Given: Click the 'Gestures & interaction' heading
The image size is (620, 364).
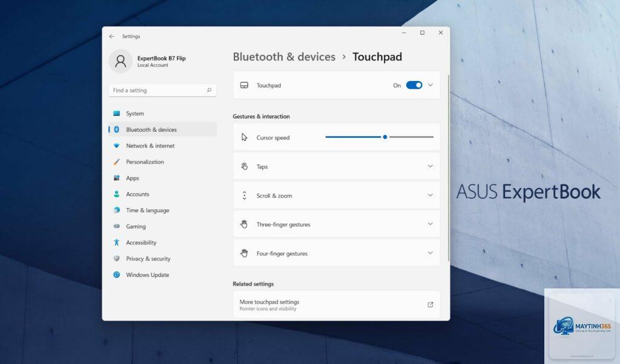Looking at the screenshot, I should tap(261, 117).
